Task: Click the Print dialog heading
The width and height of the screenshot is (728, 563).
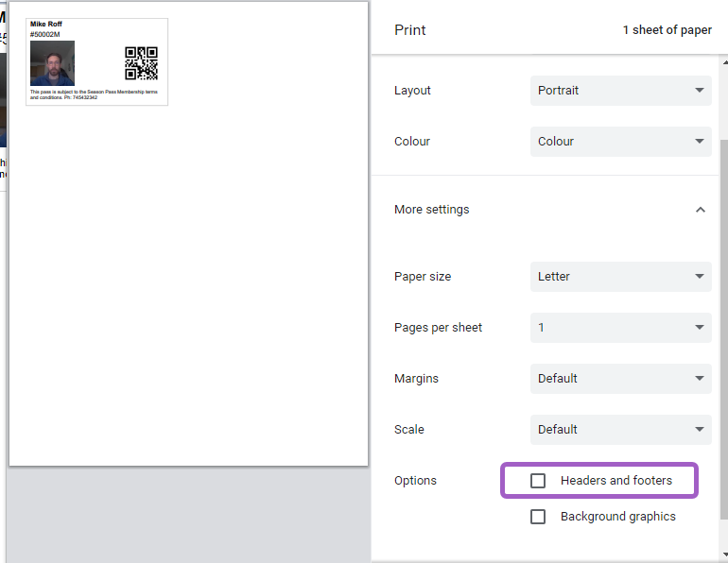Action: pos(410,30)
